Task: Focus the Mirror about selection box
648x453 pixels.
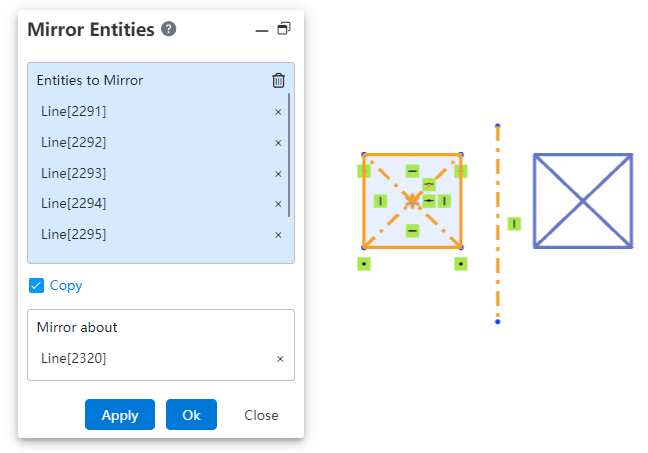Action: [161, 345]
